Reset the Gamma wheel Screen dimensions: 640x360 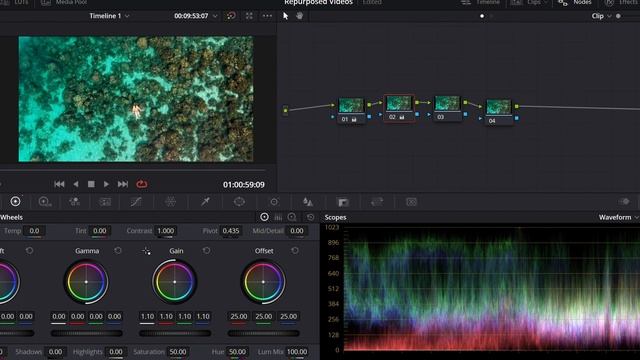pyautogui.click(x=118, y=250)
